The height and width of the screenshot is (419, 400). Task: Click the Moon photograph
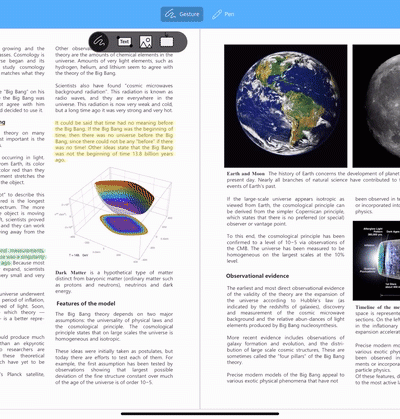(376, 106)
